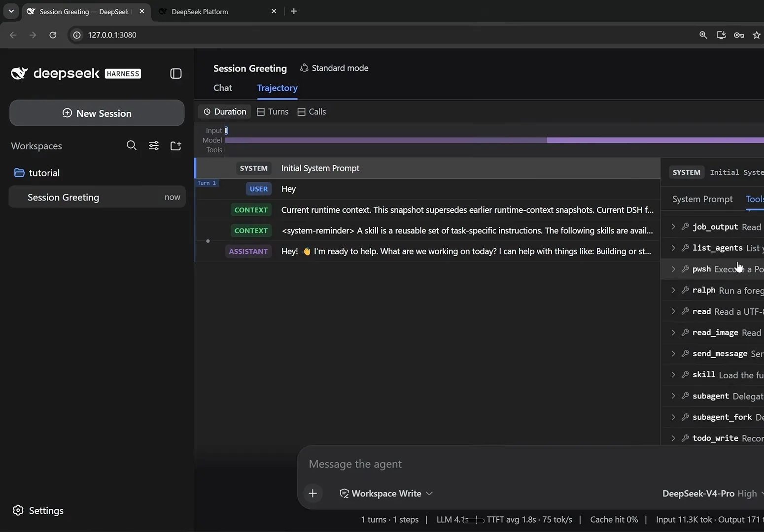This screenshot has width=764, height=532.
Task: Click the Standard mode icon
Action: click(304, 68)
